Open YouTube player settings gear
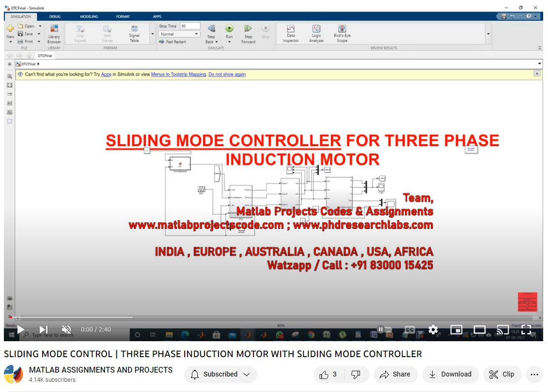Screen dimensions: 548x392 click(x=433, y=330)
